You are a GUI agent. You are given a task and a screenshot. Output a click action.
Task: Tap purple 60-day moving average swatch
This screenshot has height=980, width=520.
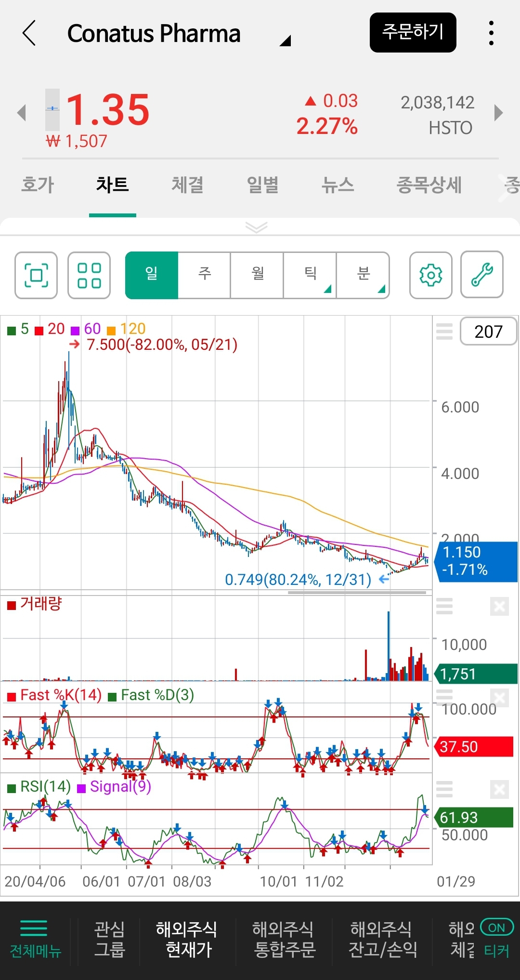(75, 331)
